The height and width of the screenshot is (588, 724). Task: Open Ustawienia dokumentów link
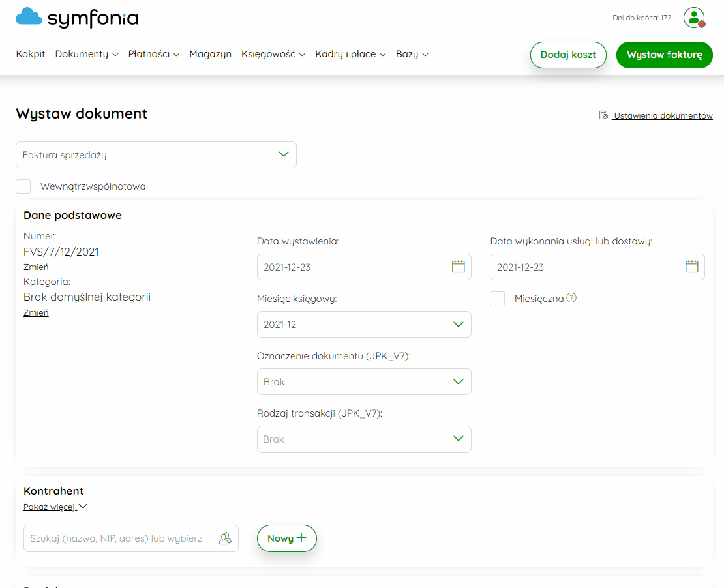click(663, 116)
